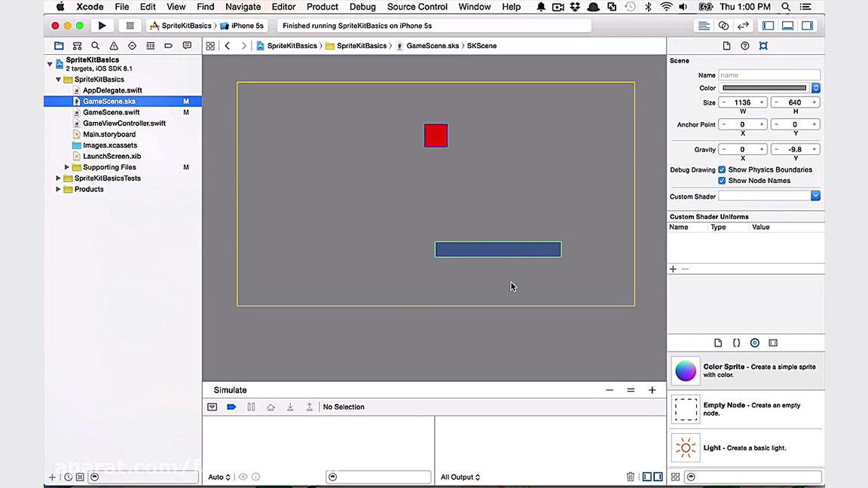Expand the Supporting Files group
Viewport: 868px width, 488px height.
click(67, 167)
